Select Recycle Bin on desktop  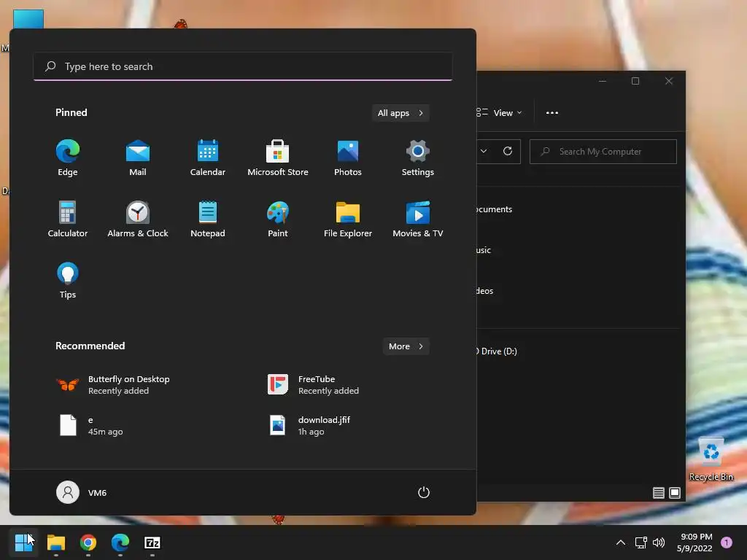click(711, 459)
